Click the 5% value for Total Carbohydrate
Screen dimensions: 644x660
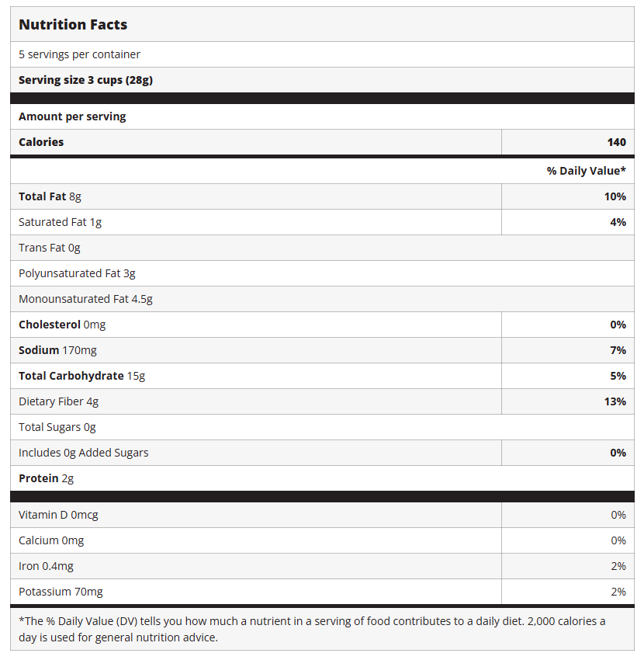click(618, 376)
